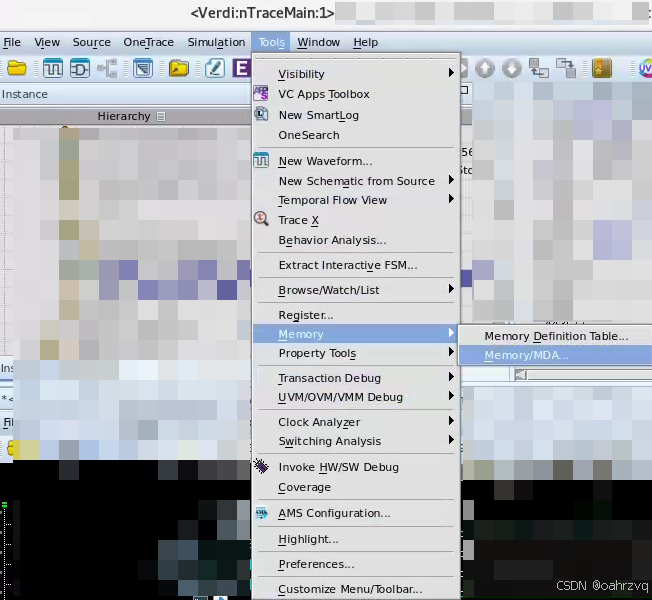652x600 pixels.
Task: Click the gold bookmark toolbar icon
Action: tap(602, 68)
